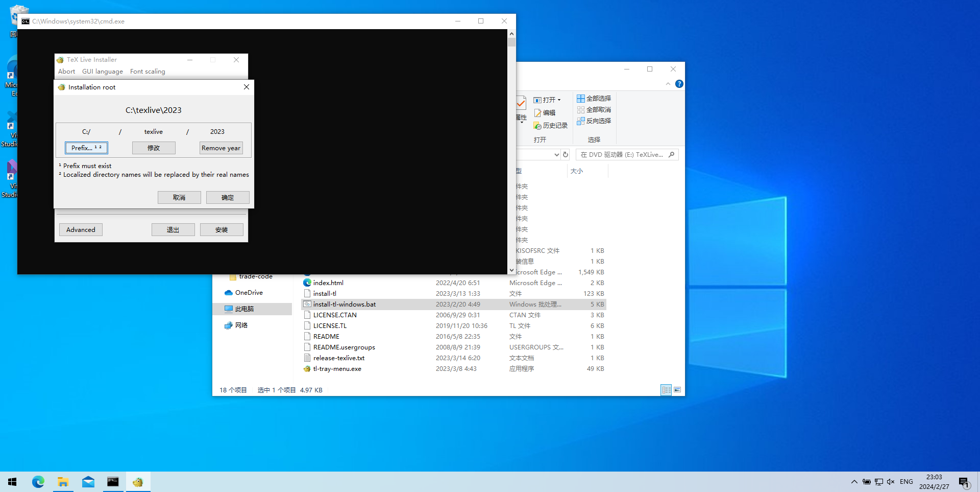Image resolution: width=980 pixels, height=492 pixels.
Task: Click the refresh icon in Explorer
Action: (x=566, y=154)
